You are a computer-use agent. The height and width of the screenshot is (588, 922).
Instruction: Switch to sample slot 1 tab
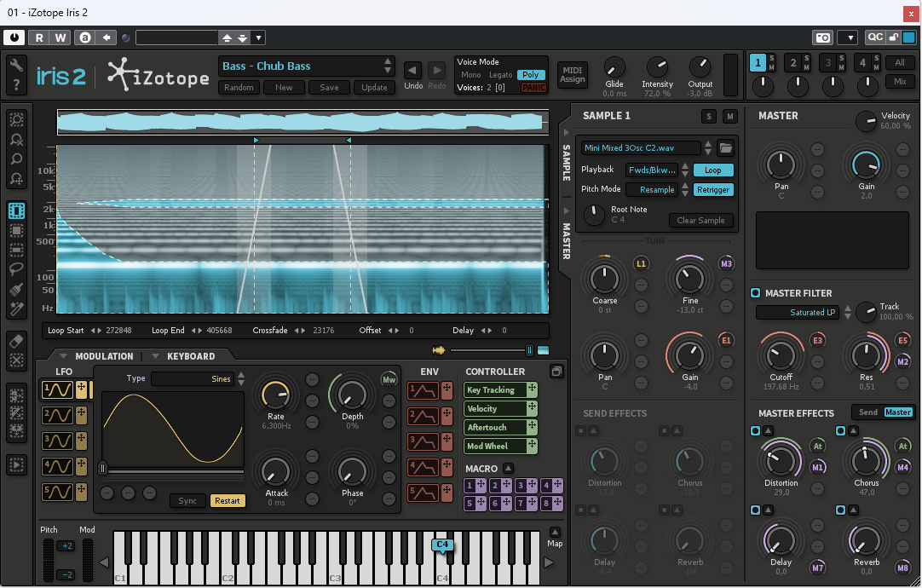(x=758, y=62)
